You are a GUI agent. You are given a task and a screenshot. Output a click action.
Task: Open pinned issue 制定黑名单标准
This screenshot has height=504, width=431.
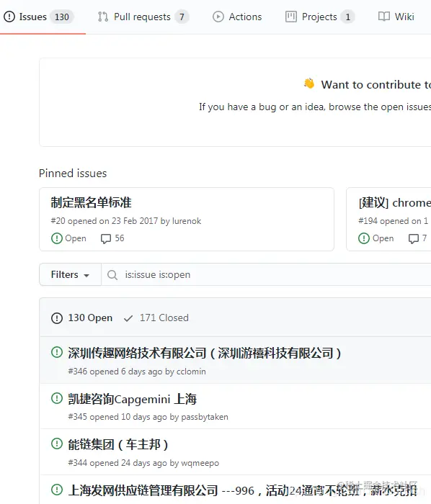[x=91, y=202]
